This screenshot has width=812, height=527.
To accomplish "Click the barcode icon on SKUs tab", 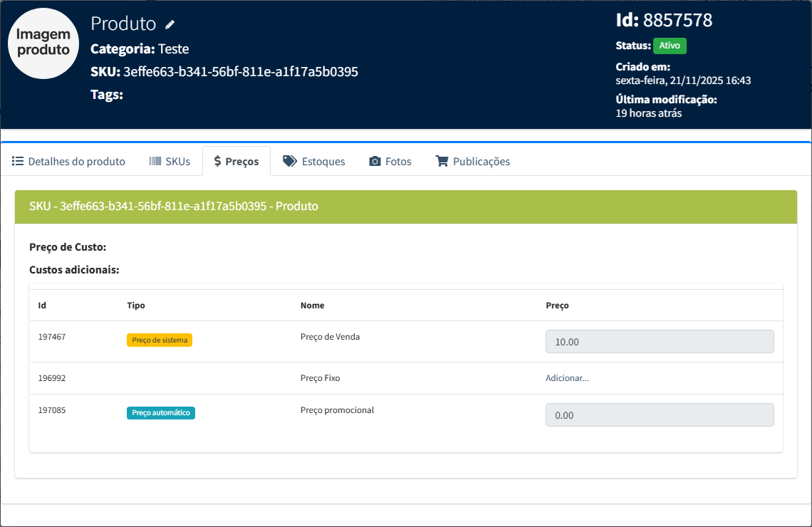I will 155,161.
